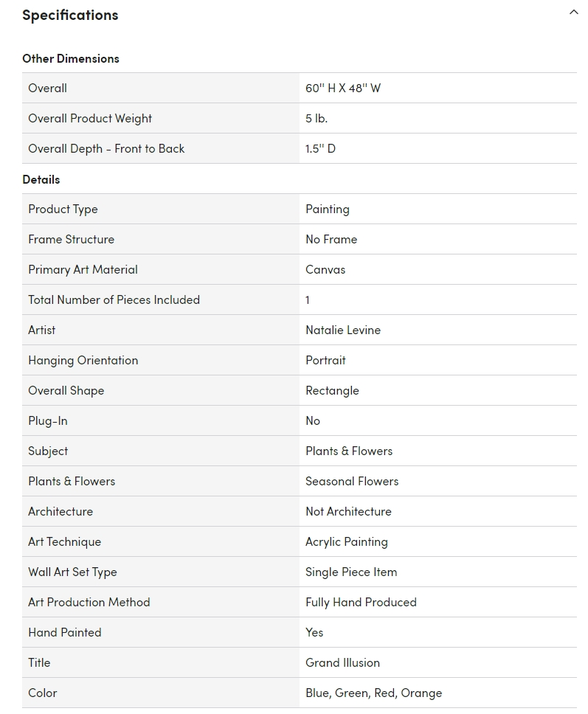Click the Details section heading
Image resolution: width=588 pixels, height=714 pixels.
click(41, 179)
